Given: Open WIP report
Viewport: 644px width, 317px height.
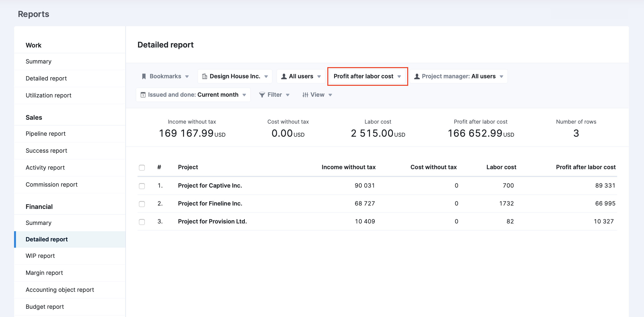Looking at the screenshot, I should coord(70,256).
